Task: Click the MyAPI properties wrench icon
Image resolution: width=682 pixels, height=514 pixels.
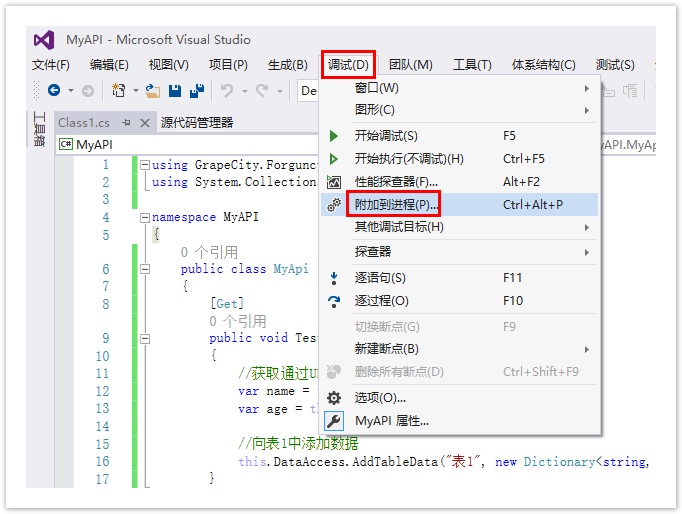Action: point(334,421)
